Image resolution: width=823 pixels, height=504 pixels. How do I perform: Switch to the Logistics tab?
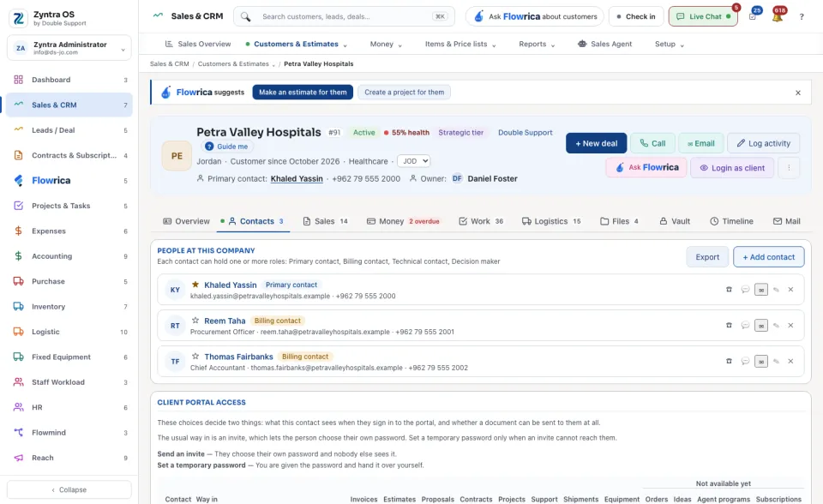point(551,221)
